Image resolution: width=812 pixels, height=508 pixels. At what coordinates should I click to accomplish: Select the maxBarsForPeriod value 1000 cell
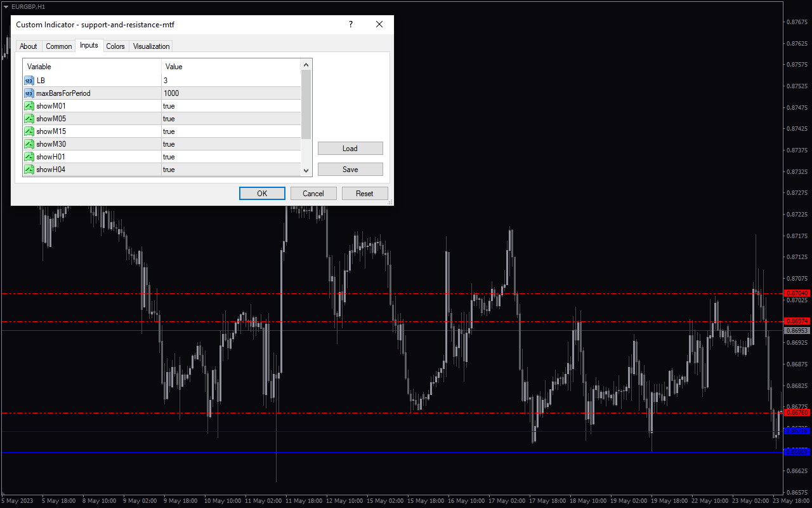click(x=231, y=93)
